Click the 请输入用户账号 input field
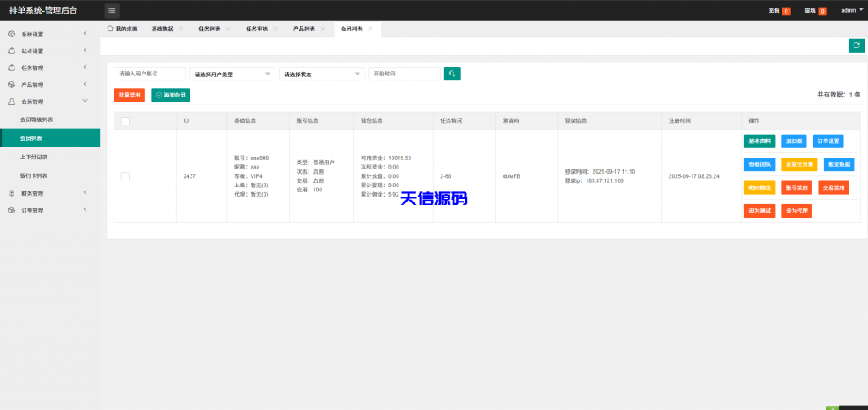The height and width of the screenshot is (410, 868). point(149,74)
